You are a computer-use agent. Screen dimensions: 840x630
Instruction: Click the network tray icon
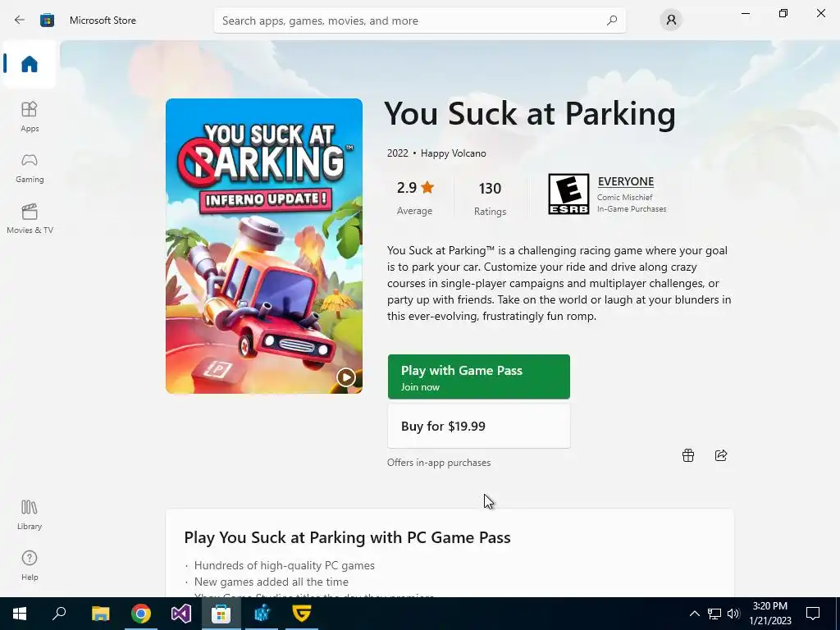pos(714,614)
